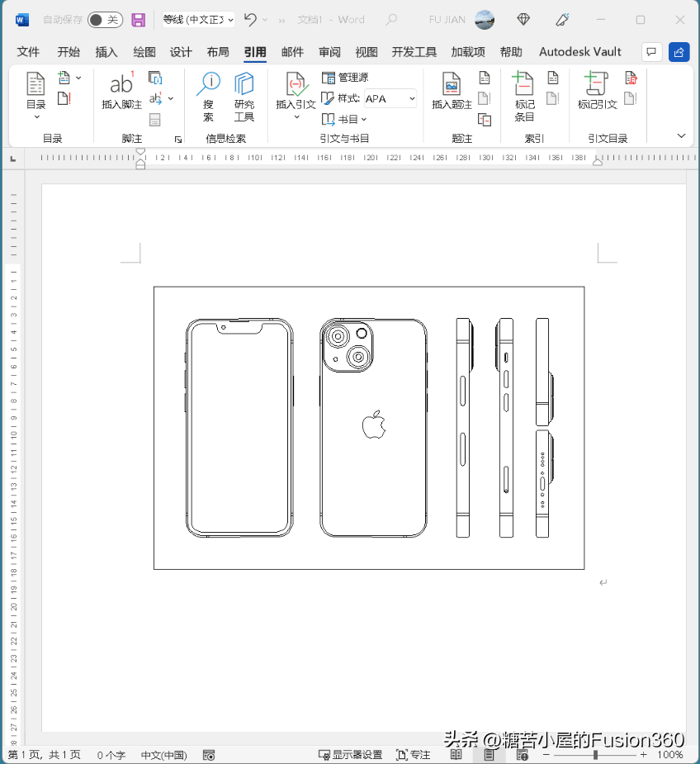700x764 pixels.
Task: Switch to the 开发工具 Developer tab
Action: coord(414,52)
